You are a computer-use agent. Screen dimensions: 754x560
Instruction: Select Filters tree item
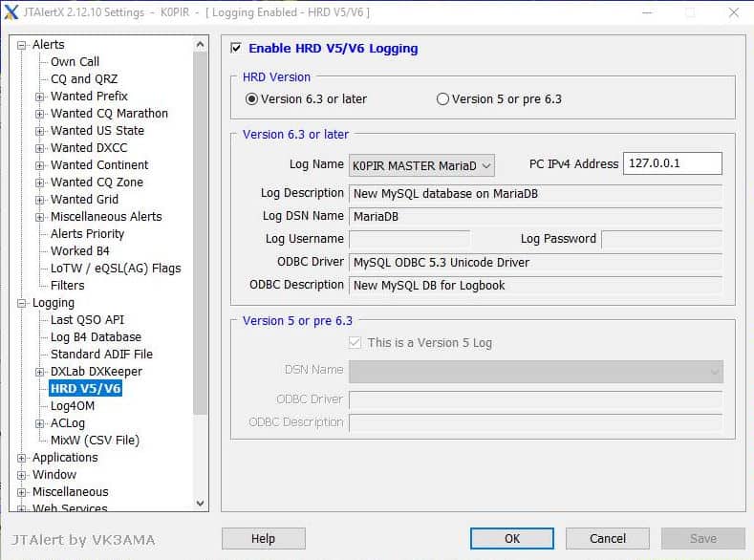point(68,286)
